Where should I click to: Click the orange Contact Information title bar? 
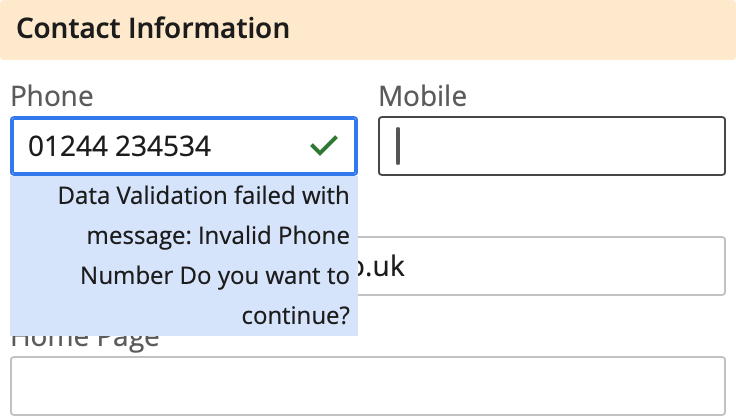[x=500, y=27]
